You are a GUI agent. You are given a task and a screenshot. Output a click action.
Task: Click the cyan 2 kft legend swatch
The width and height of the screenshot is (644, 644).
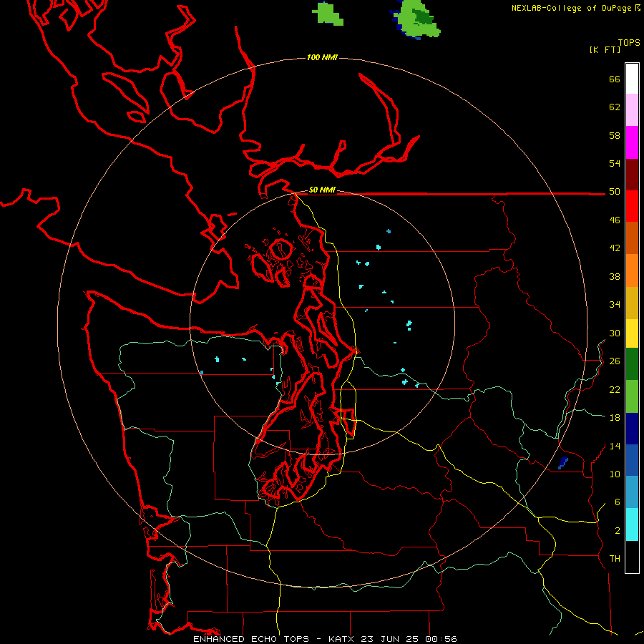(x=632, y=525)
